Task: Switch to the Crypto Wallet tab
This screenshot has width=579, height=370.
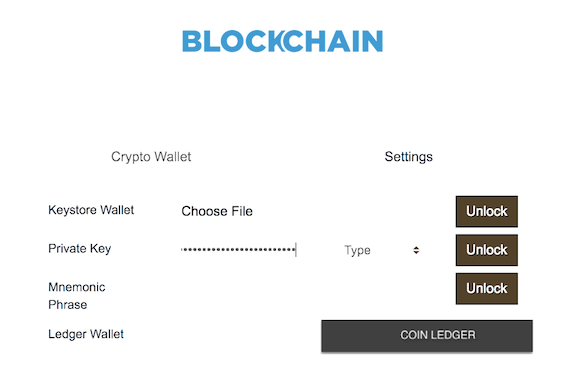Action: click(x=151, y=157)
